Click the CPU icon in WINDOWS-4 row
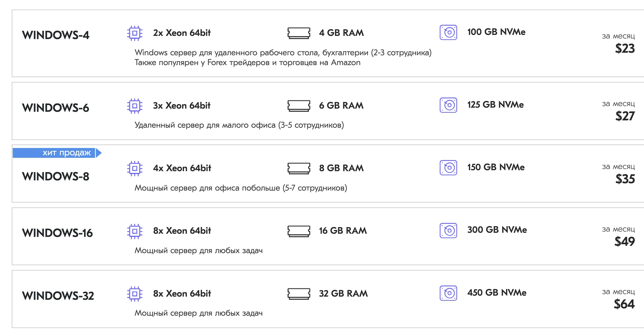Viewport: 644px width, 329px height. click(x=135, y=33)
